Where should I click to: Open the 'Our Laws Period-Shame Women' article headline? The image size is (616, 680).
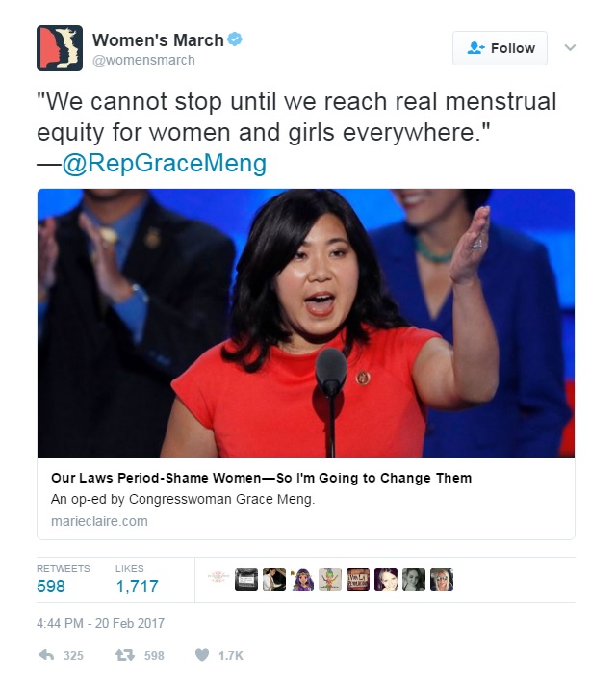pyautogui.click(x=261, y=478)
